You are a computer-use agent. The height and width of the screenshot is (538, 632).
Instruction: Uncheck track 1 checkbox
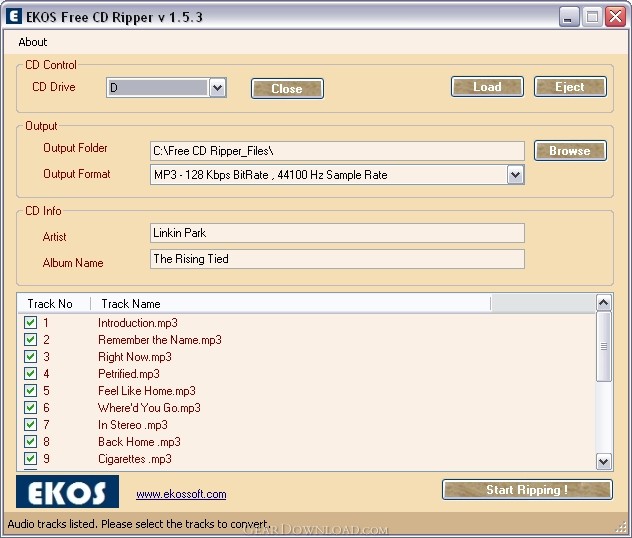(30, 322)
